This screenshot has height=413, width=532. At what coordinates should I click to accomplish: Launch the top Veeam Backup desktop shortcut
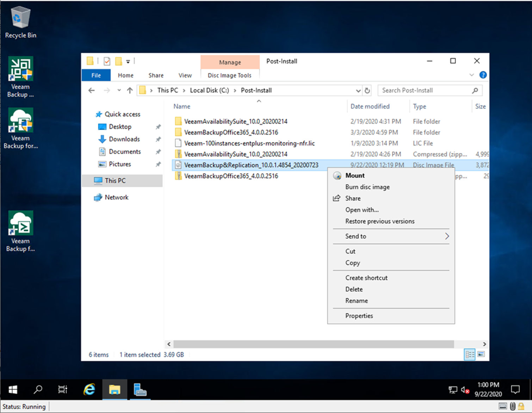20,77
